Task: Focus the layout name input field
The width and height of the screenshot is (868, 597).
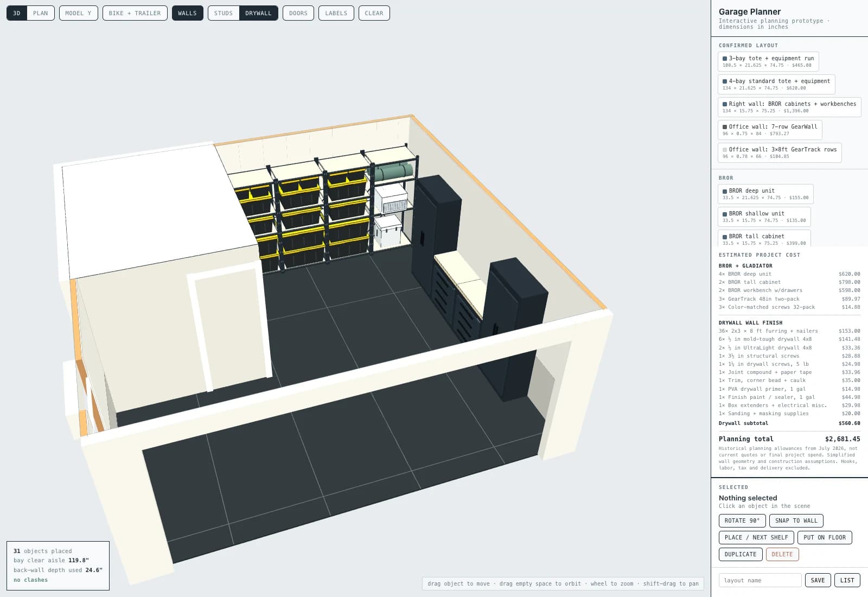Action: coord(760,580)
